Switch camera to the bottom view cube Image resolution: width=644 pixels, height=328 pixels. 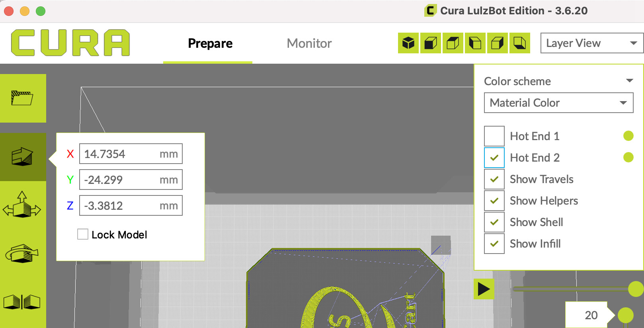click(x=520, y=43)
